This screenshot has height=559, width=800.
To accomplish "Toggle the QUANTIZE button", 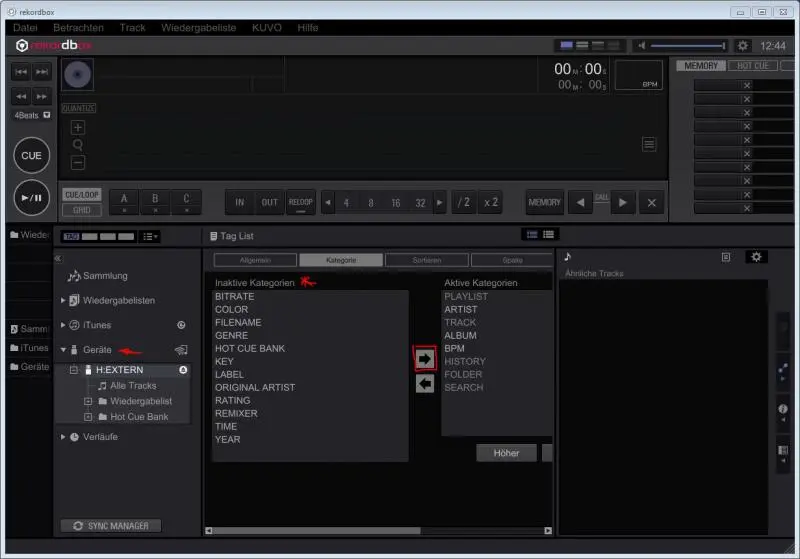I will click(78, 108).
